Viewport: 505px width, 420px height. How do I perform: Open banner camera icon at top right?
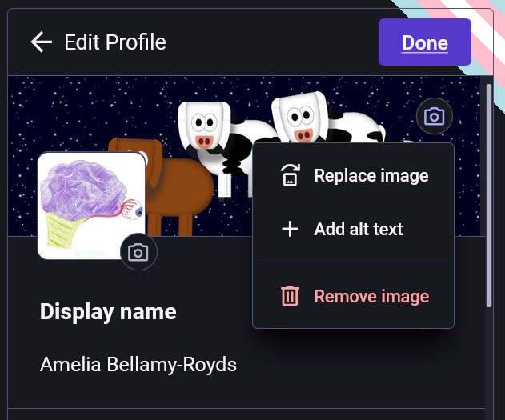click(x=434, y=116)
